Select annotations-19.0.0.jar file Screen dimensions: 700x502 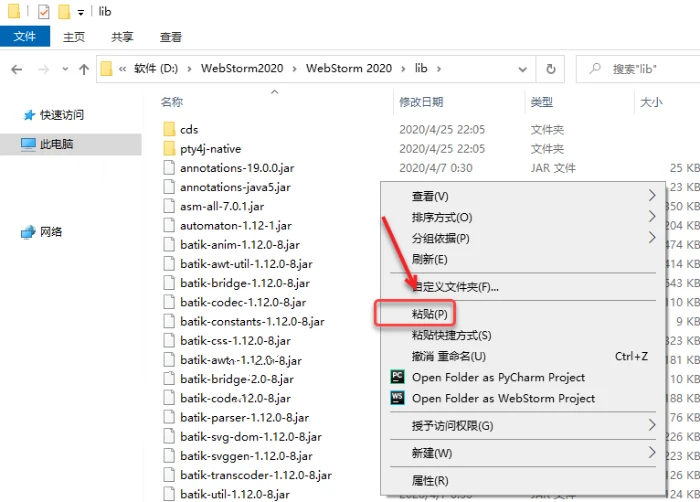coord(235,168)
